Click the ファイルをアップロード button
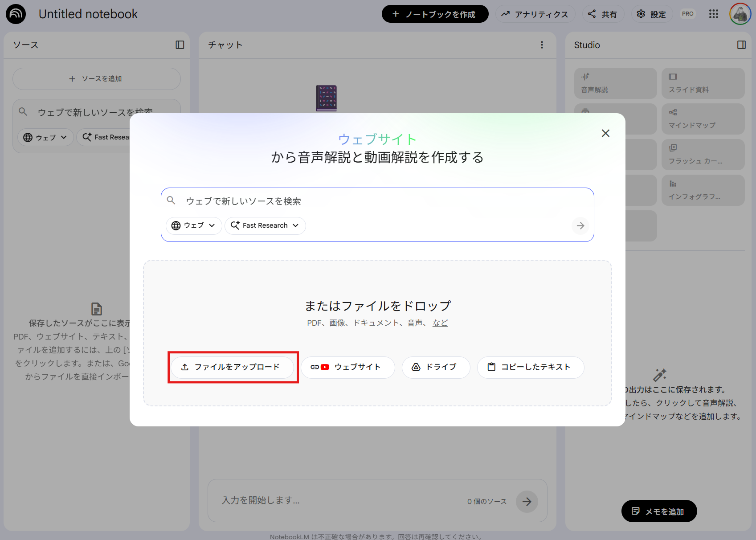The width and height of the screenshot is (756, 540). click(x=233, y=367)
